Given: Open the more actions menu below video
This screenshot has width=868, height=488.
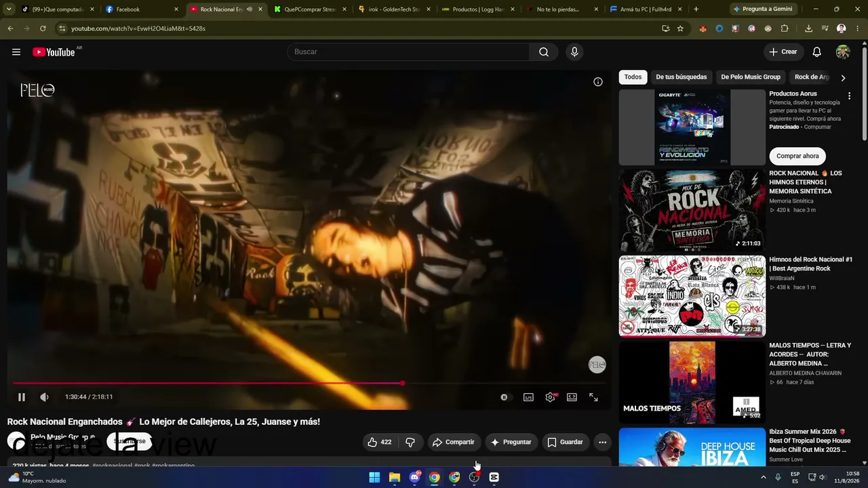Looking at the screenshot, I should coord(602,442).
